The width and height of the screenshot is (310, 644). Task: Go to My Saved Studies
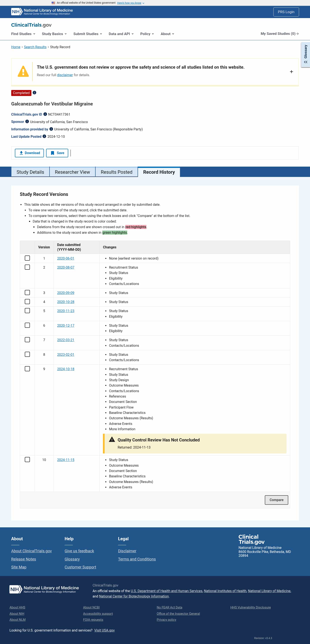coord(279,34)
